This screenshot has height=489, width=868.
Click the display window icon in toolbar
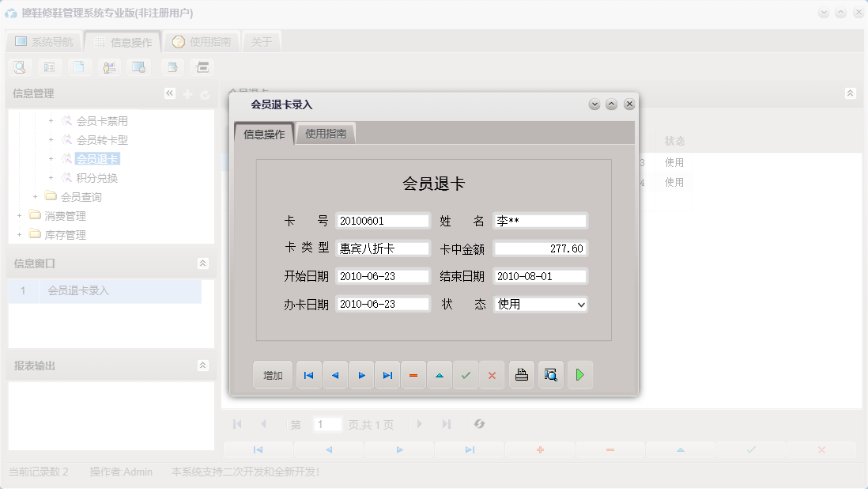[139, 67]
